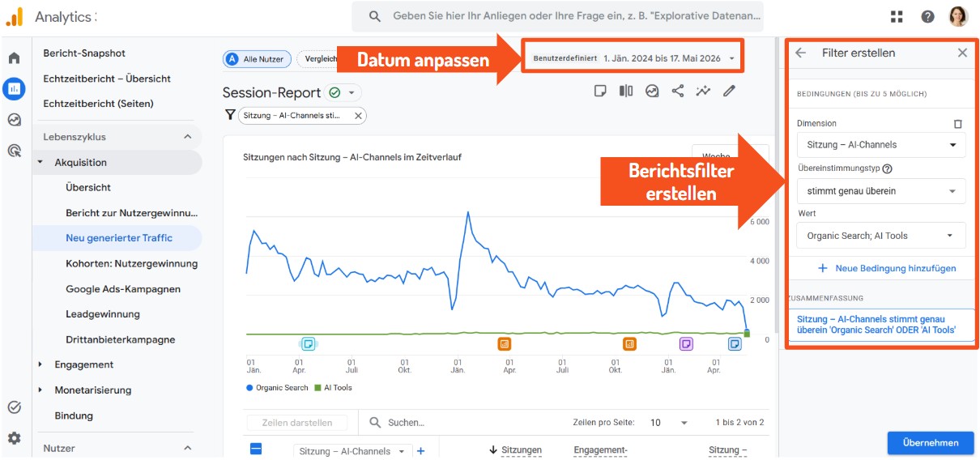Open the Explore icon in left rail
Viewport: 980px width, 460px height.
(x=14, y=120)
